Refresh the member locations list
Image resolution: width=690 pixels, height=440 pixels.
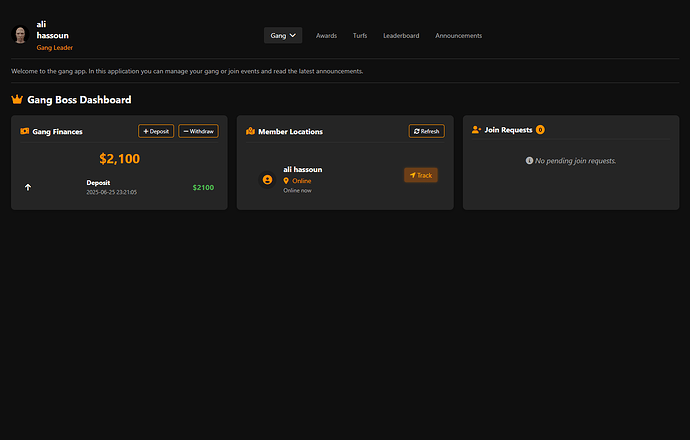pyautogui.click(x=427, y=131)
